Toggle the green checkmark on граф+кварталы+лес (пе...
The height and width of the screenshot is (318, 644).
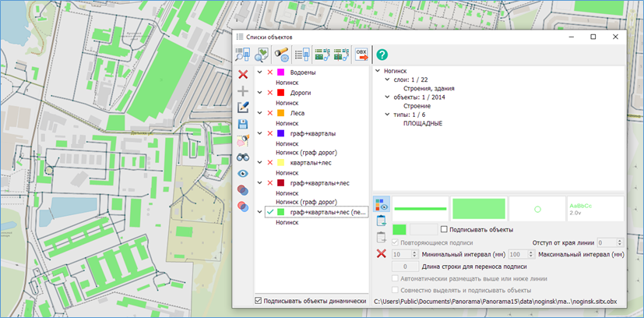pyautogui.click(x=270, y=211)
